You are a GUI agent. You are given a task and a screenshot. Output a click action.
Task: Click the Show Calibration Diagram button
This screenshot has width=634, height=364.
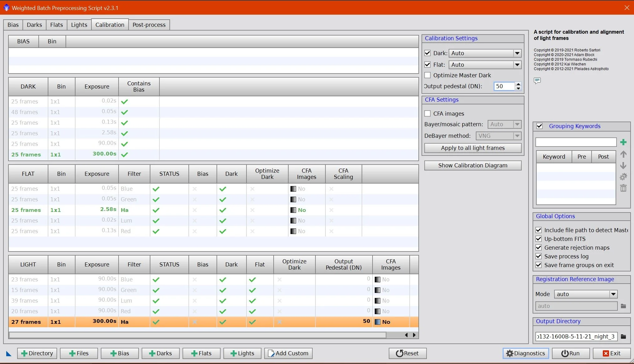(x=472, y=165)
